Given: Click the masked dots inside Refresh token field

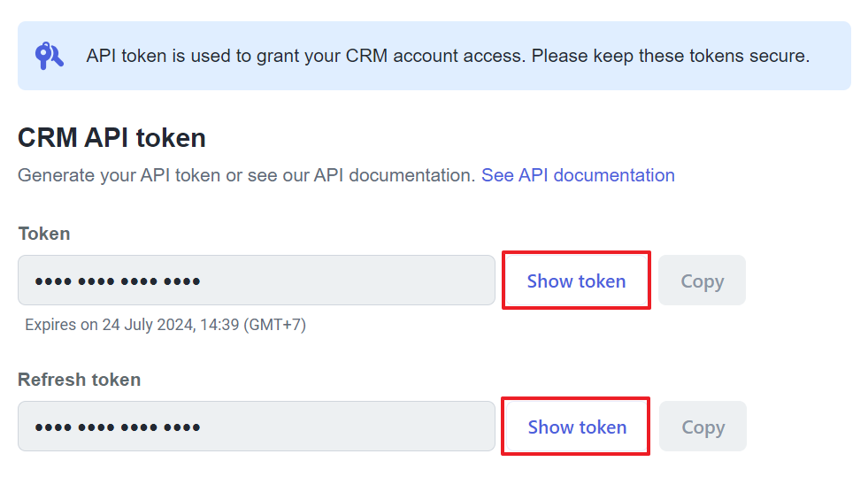Looking at the screenshot, I should 118,427.
